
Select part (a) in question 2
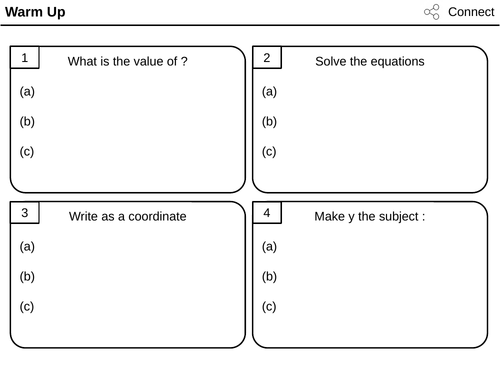(x=269, y=92)
